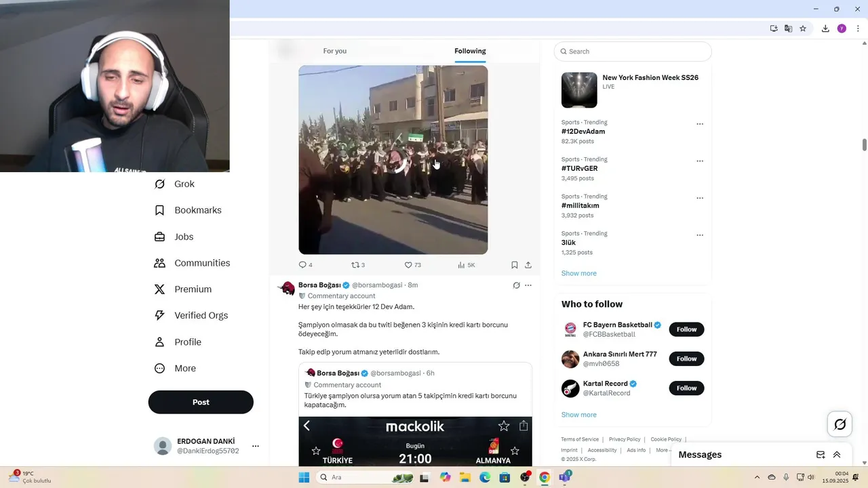Open the Privacy Policy link
Image resolution: width=868 pixels, height=488 pixels.
click(625, 439)
